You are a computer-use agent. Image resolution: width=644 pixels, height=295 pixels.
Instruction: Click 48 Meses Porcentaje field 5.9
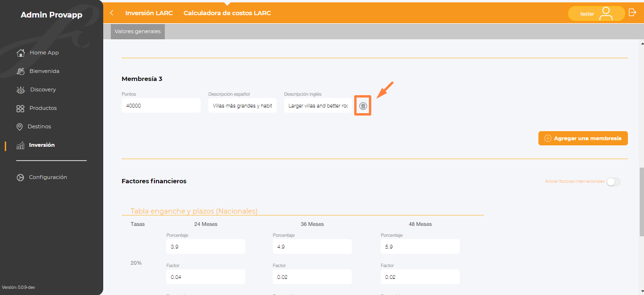(x=420, y=247)
